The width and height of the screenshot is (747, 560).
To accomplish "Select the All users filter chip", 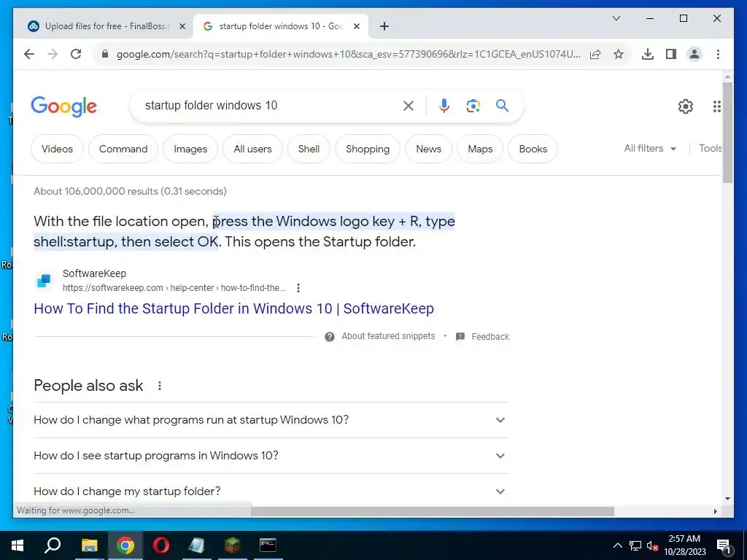I will pos(252,149).
